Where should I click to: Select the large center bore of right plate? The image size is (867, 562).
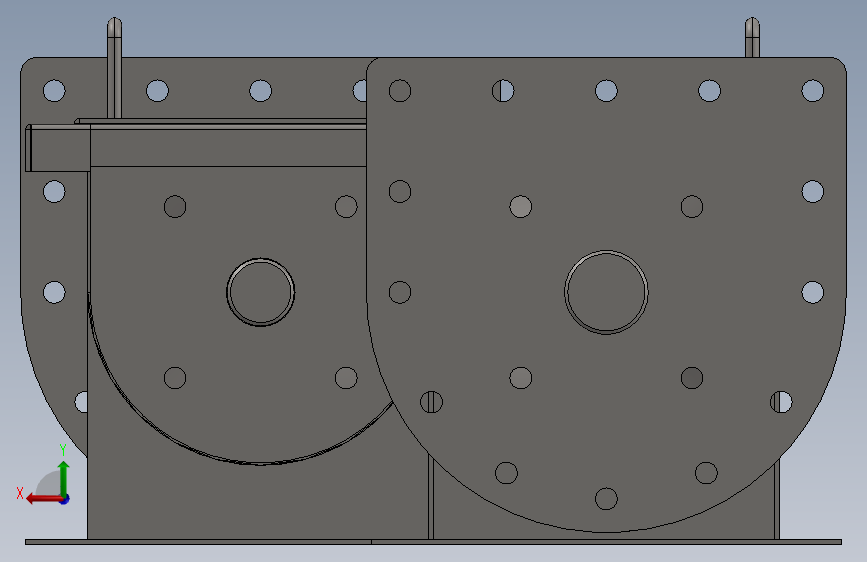point(606,292)
